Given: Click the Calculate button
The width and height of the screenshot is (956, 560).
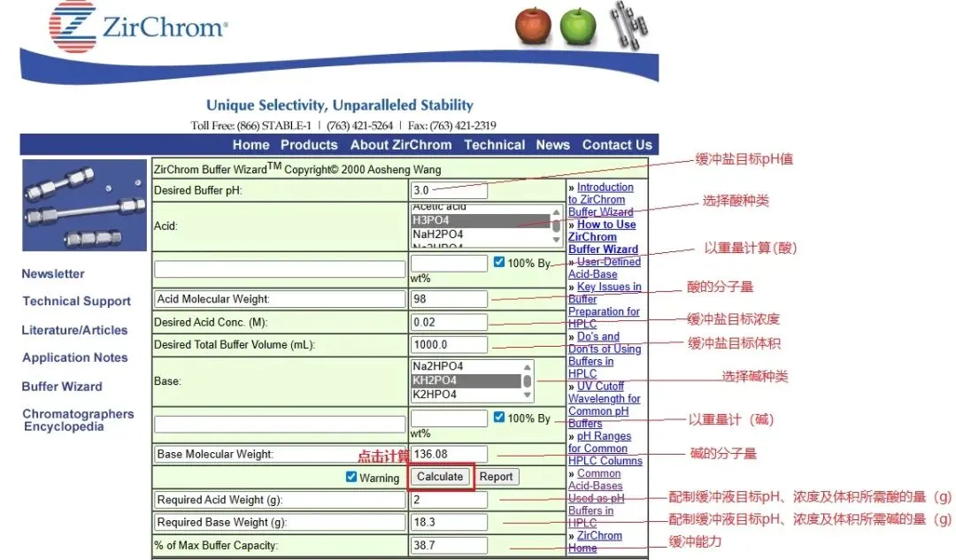Looking at the screenshot, I should tap(440, 477).
